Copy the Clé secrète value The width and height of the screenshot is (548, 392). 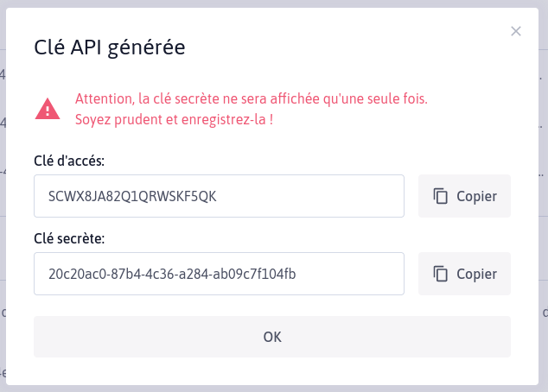coord(464,274)
